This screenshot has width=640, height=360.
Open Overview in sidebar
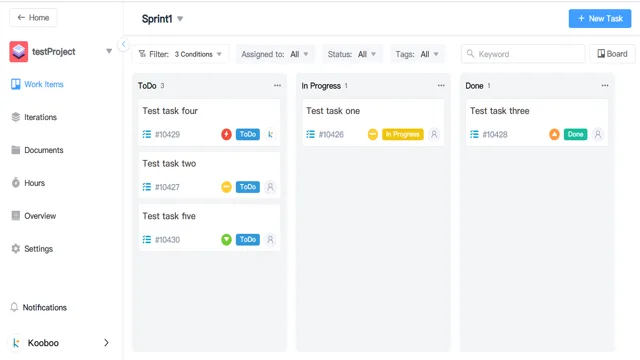[x=34, y=216]
